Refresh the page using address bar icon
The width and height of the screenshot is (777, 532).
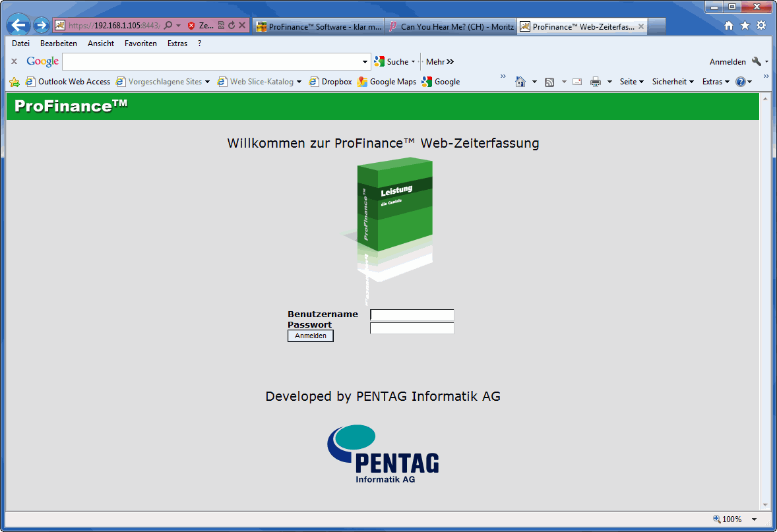tap(232, 26)
